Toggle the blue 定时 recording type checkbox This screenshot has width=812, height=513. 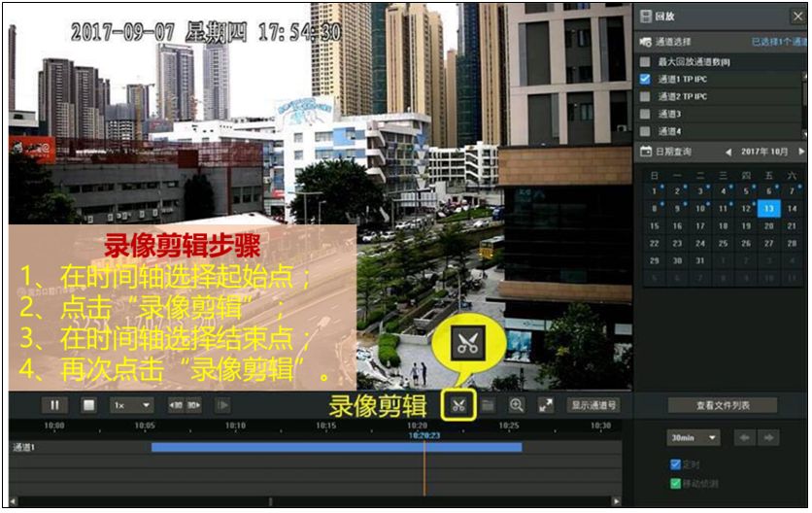[675, 464]
